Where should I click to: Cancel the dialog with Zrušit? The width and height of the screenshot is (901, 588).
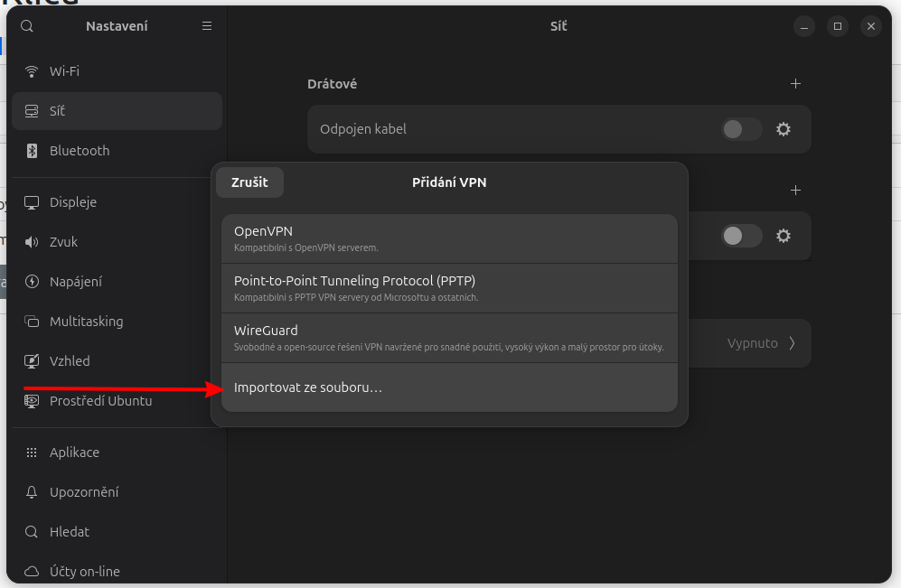(249, 182)
